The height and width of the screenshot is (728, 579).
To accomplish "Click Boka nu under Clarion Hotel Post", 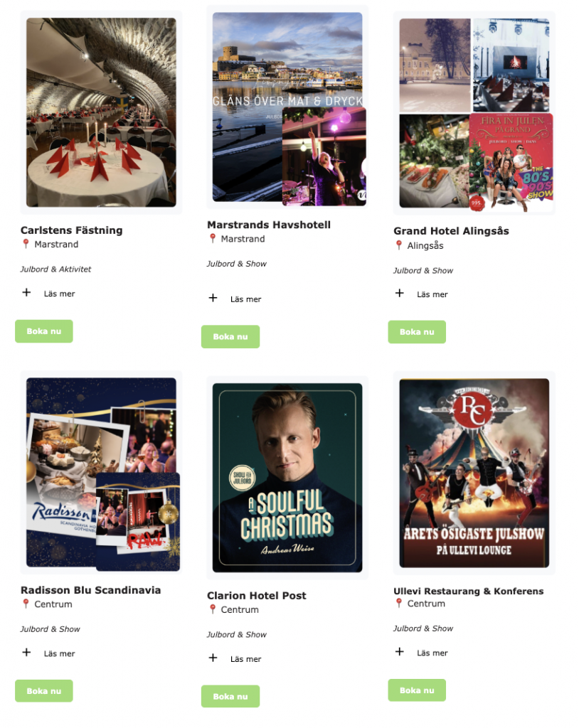I will pos(230,697).
